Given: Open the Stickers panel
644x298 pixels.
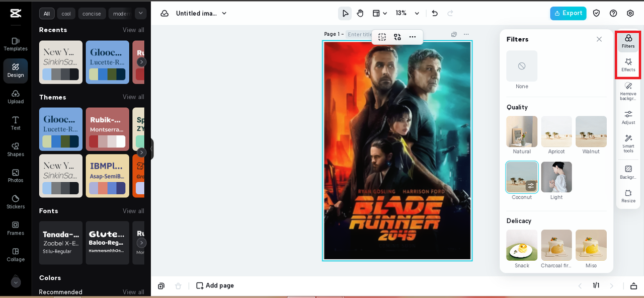Looking at the screenshot, I should [x=16, y=202].
